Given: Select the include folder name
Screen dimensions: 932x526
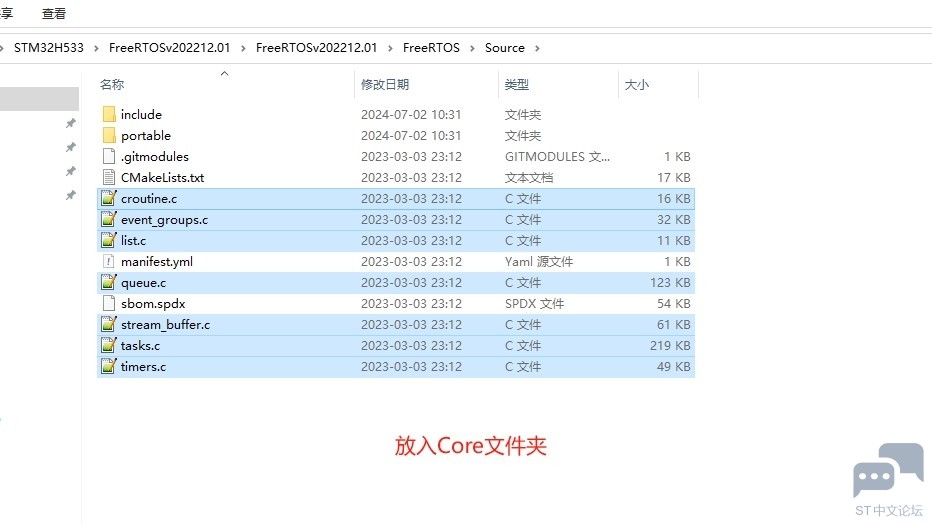Looking at the screenshot, I should pos(141,114).
